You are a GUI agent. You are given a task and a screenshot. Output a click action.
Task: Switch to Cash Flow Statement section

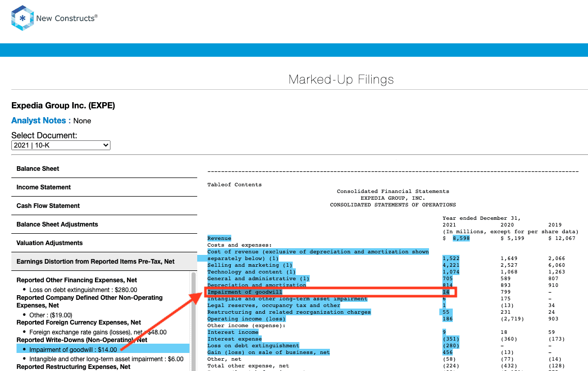[x=104, y=206]
